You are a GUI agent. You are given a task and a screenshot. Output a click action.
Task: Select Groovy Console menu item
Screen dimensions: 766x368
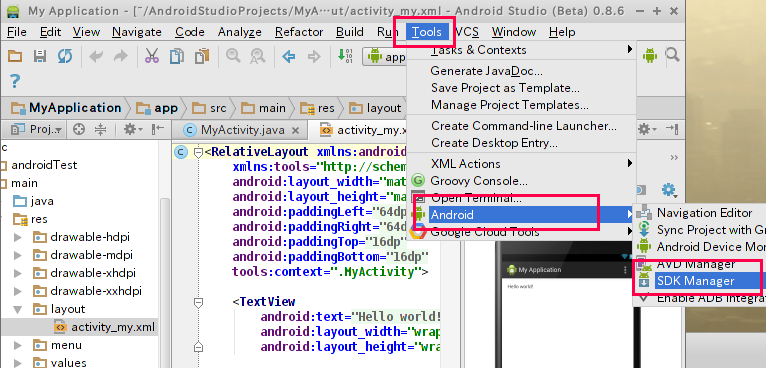(x=522, y=181)
